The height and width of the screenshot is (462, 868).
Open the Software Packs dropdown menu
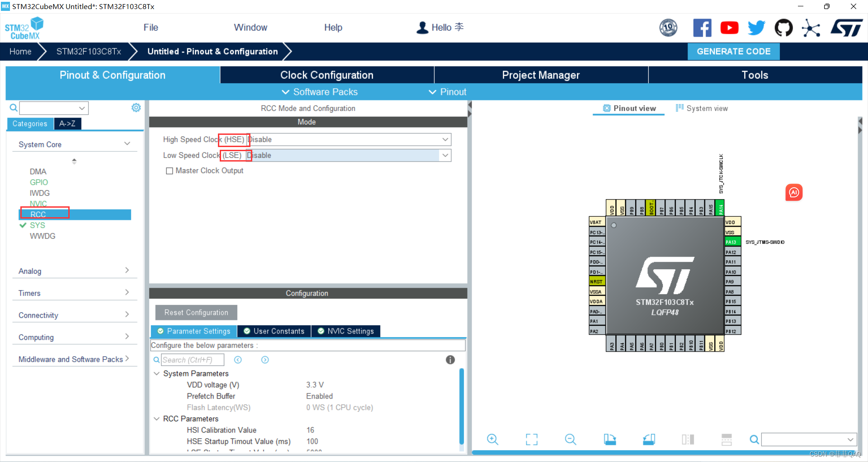tap(320, 92)
